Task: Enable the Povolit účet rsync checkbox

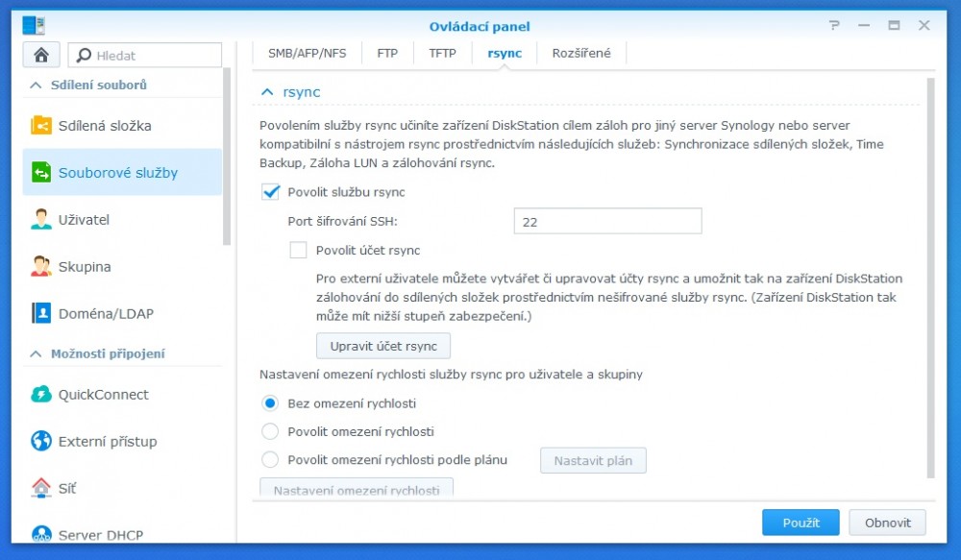Action: click(x=298, y=251)
